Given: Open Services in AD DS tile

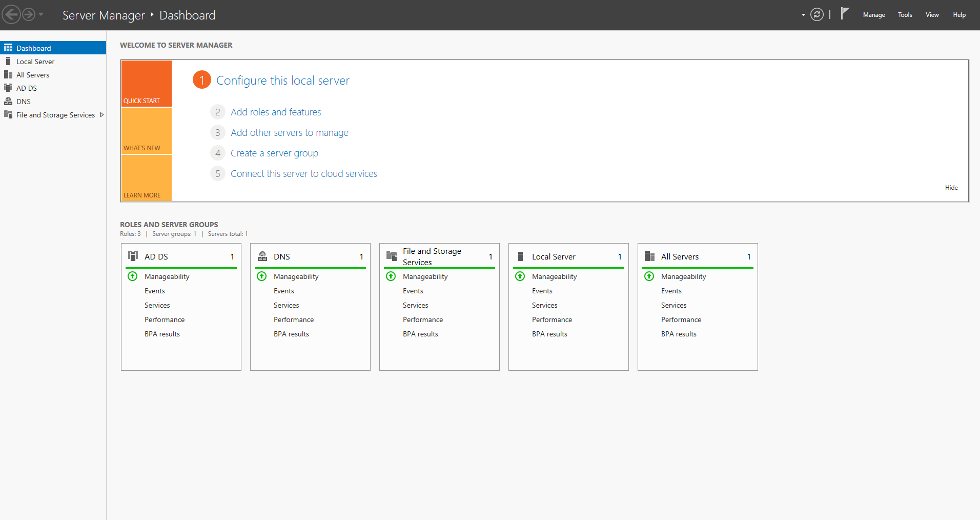Looking at the screenshot, I should [x=157, y=305].
